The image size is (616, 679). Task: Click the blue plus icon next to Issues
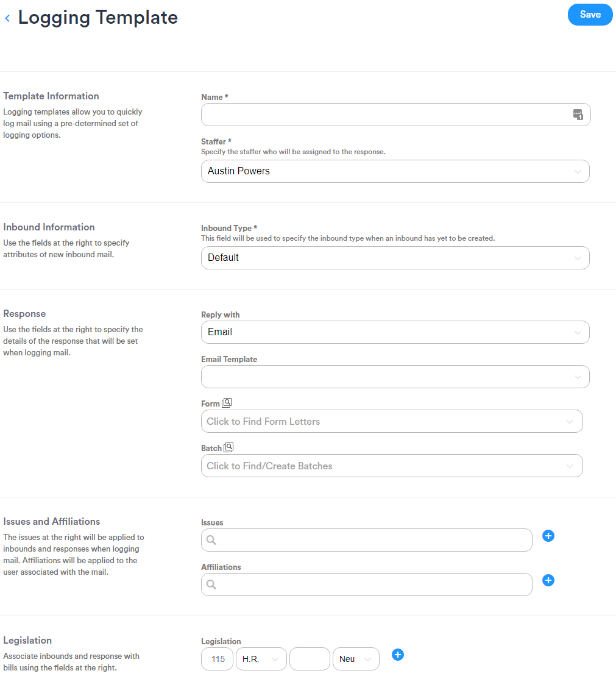pos(548,536)
